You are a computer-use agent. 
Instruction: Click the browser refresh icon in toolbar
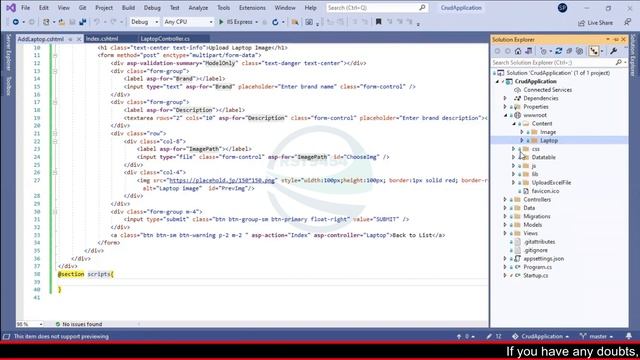pyautogui.click(x=275, y=22)
